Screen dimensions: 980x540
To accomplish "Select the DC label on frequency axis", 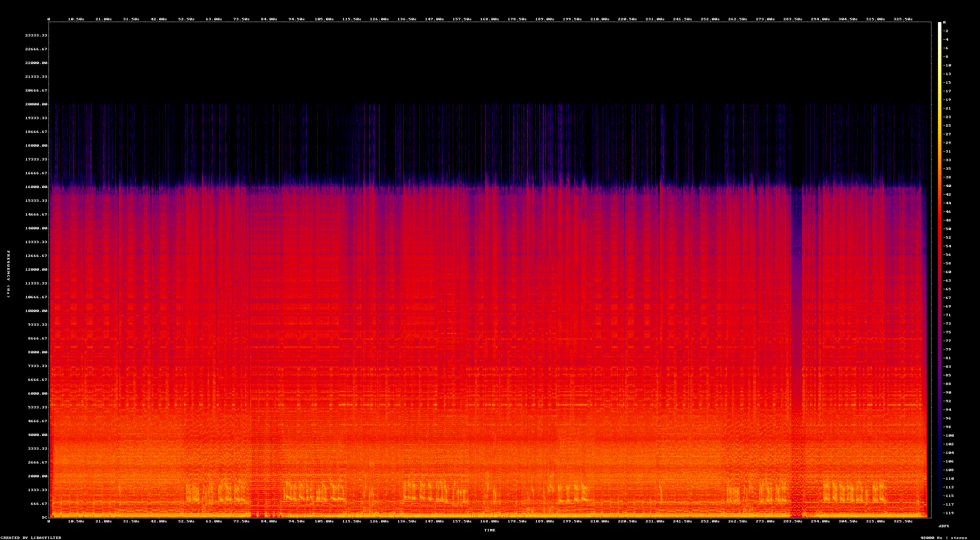I will pyautogui.click(x=44, y=518).
